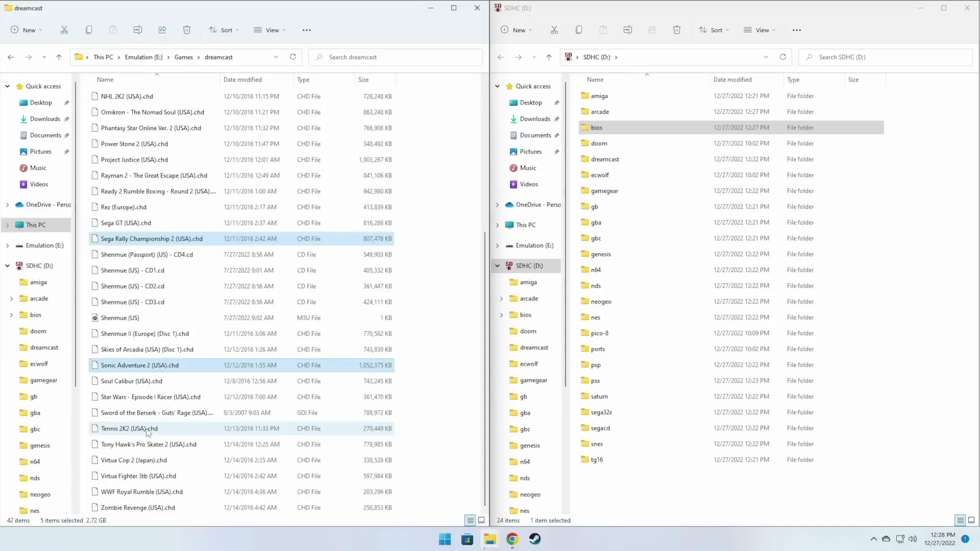Viewport: 980px width, 551px height.
Task: Collapse Quick access in dreamcast window sidebar
Action: (7, 86)
